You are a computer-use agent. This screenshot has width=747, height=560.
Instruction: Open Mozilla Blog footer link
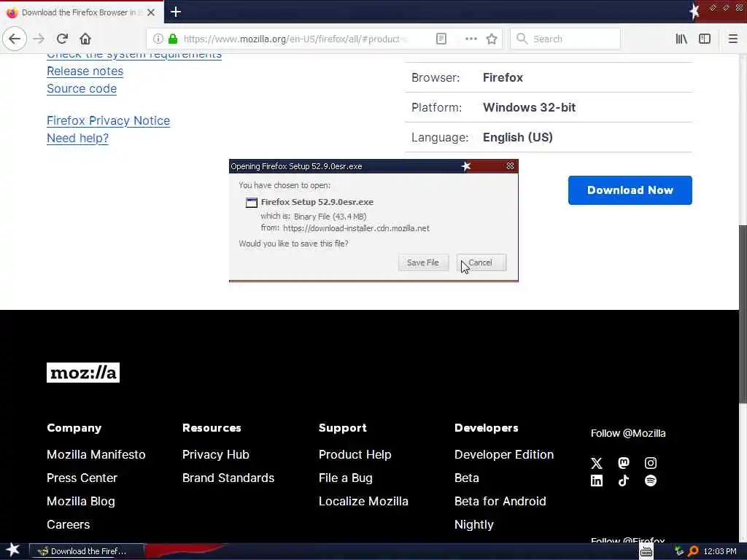[x=81, y=501]
